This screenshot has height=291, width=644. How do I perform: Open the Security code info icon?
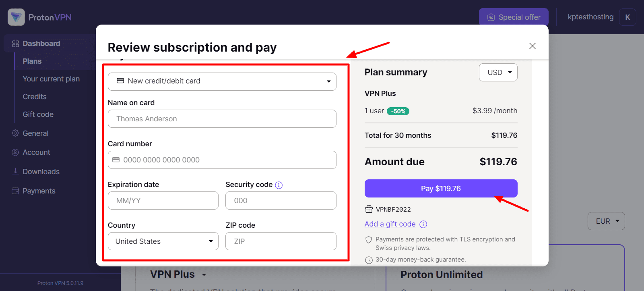pyautogui.click(x=279, y=185)
